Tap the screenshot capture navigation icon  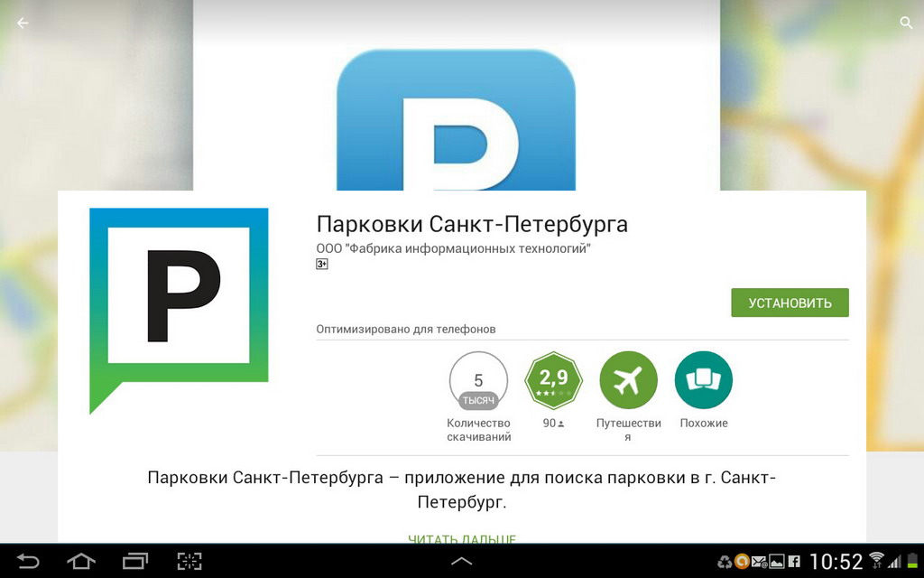pyautogui.click(x=189, y=561)
